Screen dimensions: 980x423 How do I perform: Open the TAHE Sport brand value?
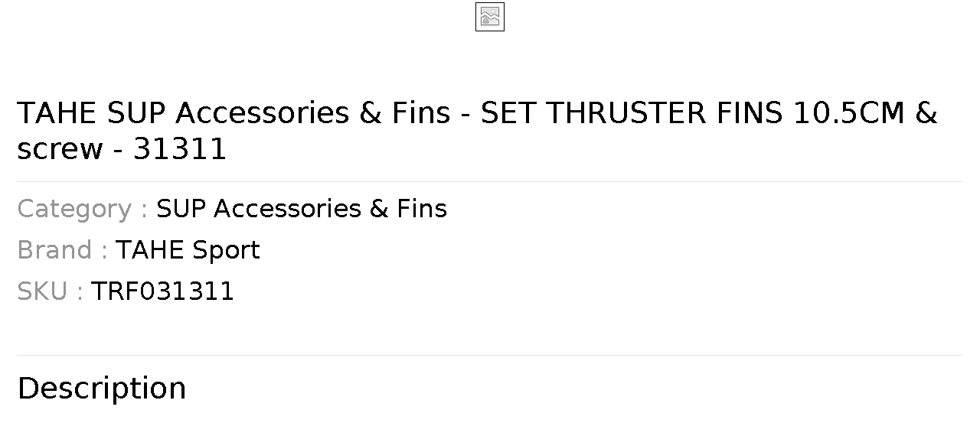pyautogui.click(x=188, y=250)
